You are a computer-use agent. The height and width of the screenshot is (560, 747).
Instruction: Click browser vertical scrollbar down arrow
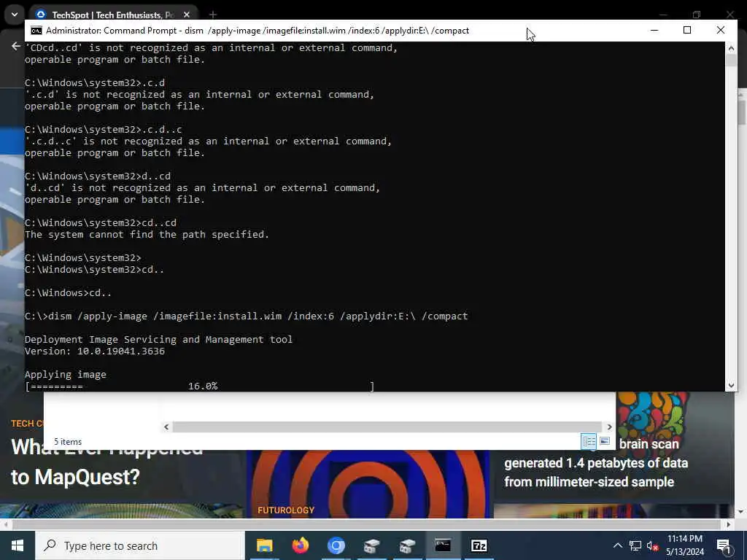coord(741,511)
